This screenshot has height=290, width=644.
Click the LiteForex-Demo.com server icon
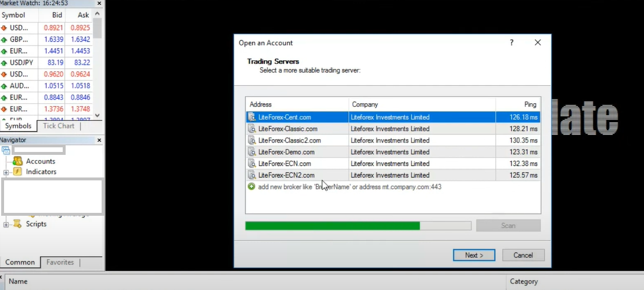[252, 152]
